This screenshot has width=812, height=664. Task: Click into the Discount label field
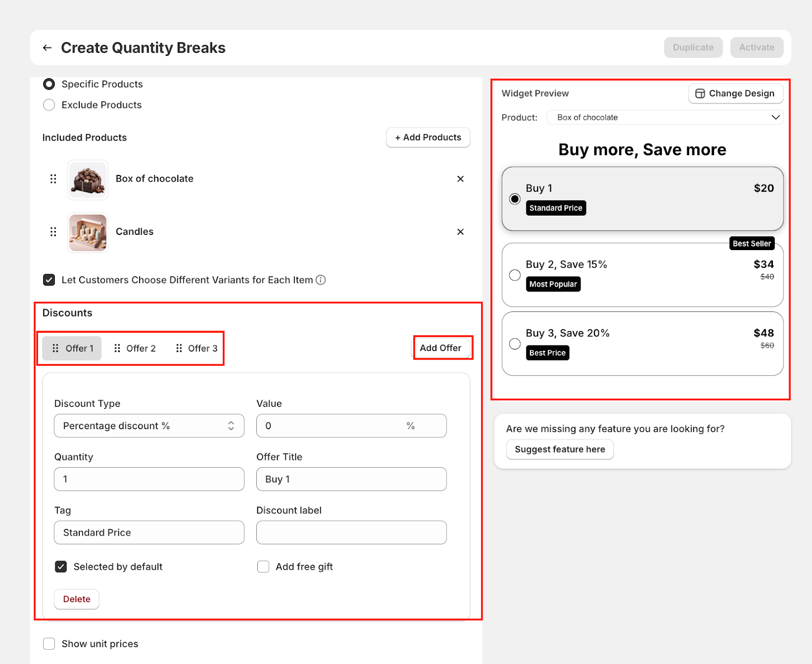click(351, 533)
